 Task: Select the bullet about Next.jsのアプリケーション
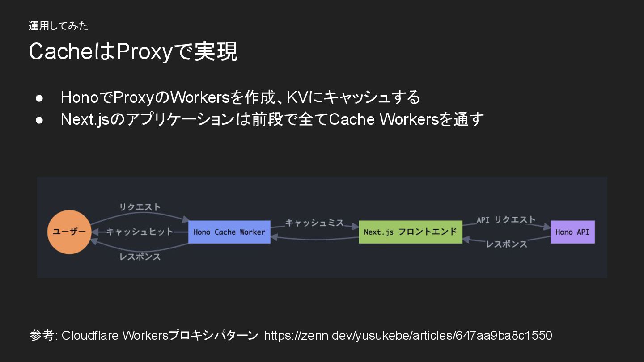[272, 119]
